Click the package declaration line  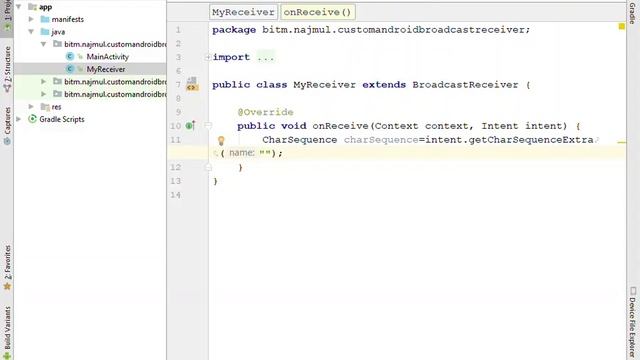[371, 30]
